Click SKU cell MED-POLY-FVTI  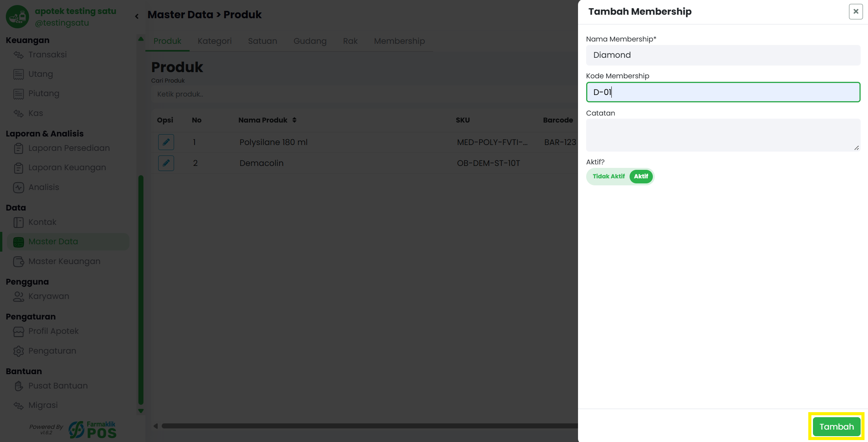point(492,142)
